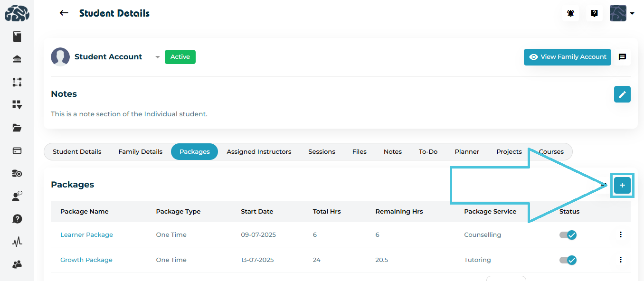Edit notes with the pencil icon

coord(622,94)
